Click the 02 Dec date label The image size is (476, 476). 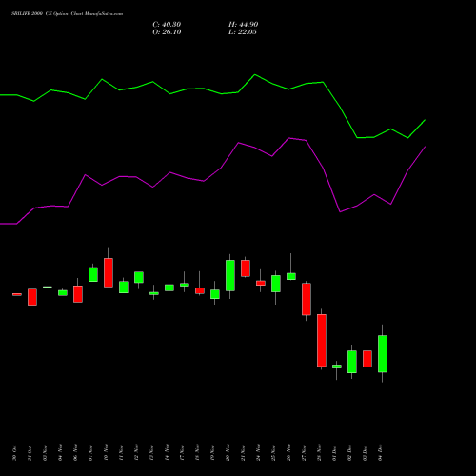click(349, 453)
